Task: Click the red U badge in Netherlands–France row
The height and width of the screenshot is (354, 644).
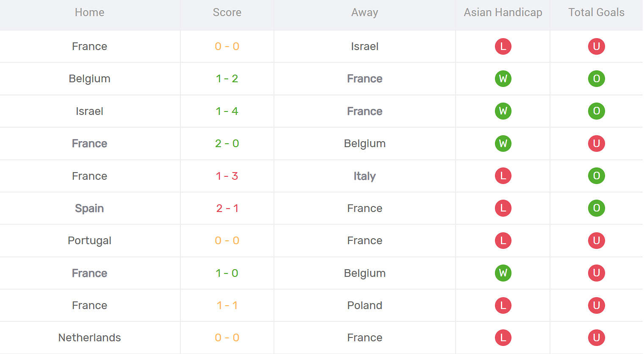Action: click(x=596, y=337)
